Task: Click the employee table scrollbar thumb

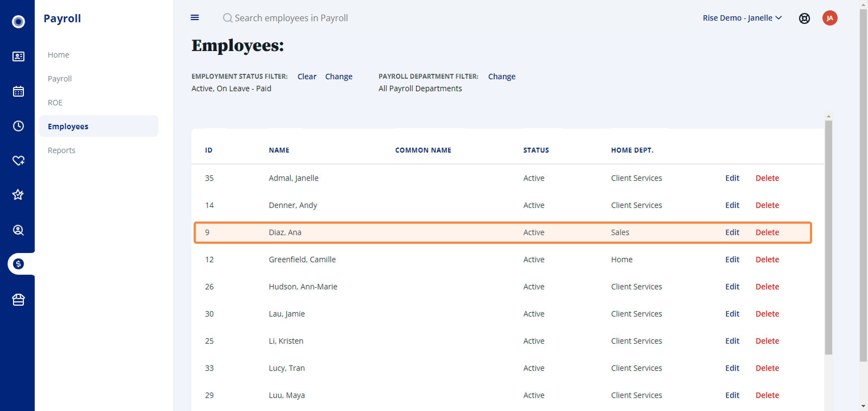Action: (829, 238)
